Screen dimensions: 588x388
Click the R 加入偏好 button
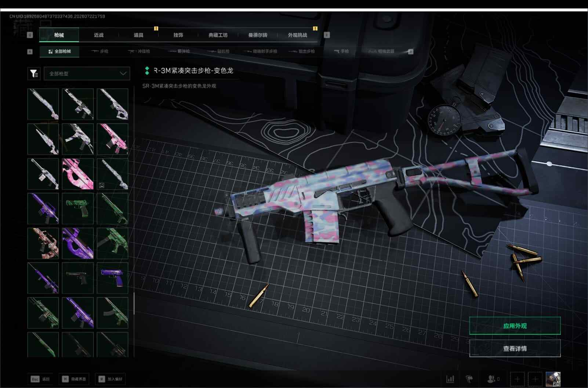(110, 379)
